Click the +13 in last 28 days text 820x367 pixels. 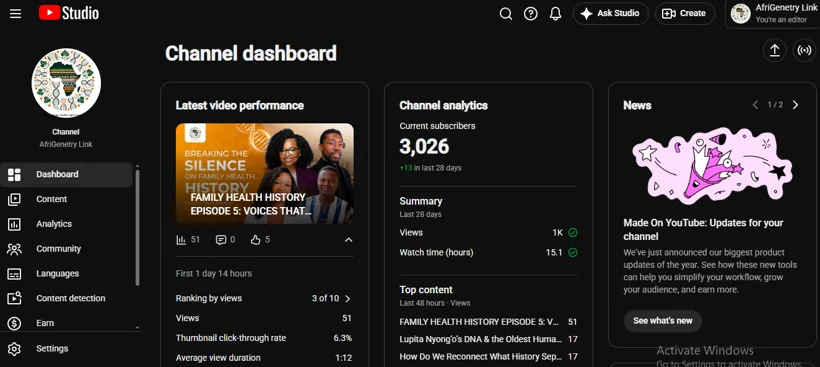(430, 168)
